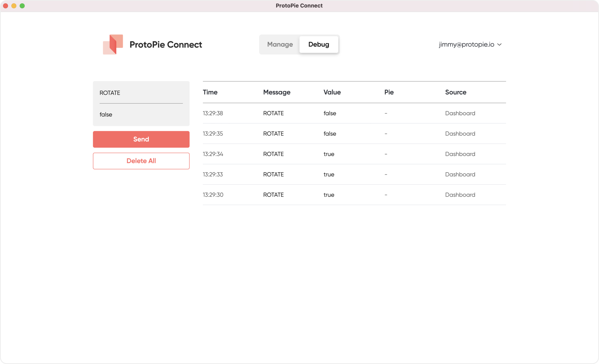Select the Debug tab
Viewport: 599px width, 364px height.
tap(319, 44)
